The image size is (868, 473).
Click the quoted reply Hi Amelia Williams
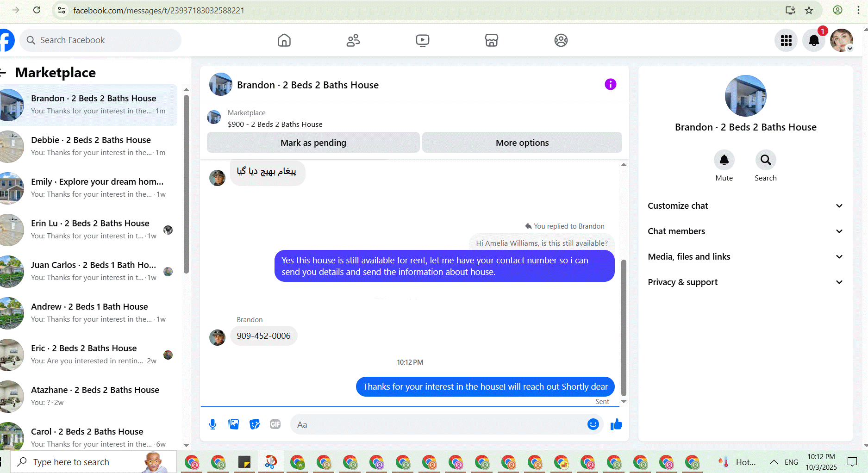(x=542, y=243)
